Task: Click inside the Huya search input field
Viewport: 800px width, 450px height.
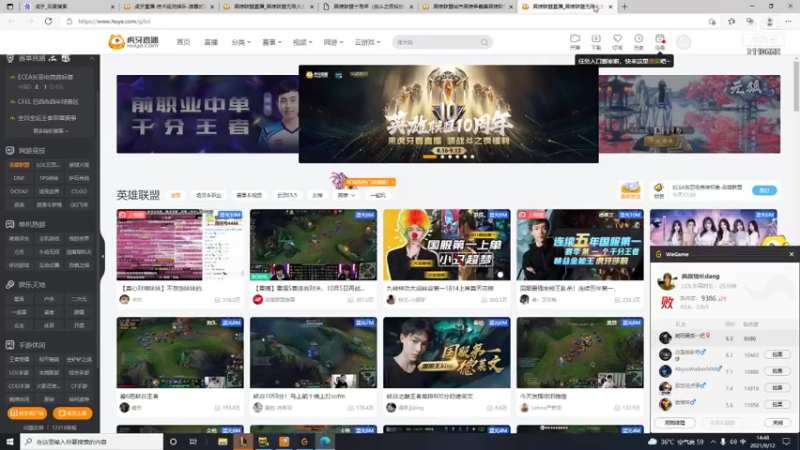Action: (x=436, y=42)
